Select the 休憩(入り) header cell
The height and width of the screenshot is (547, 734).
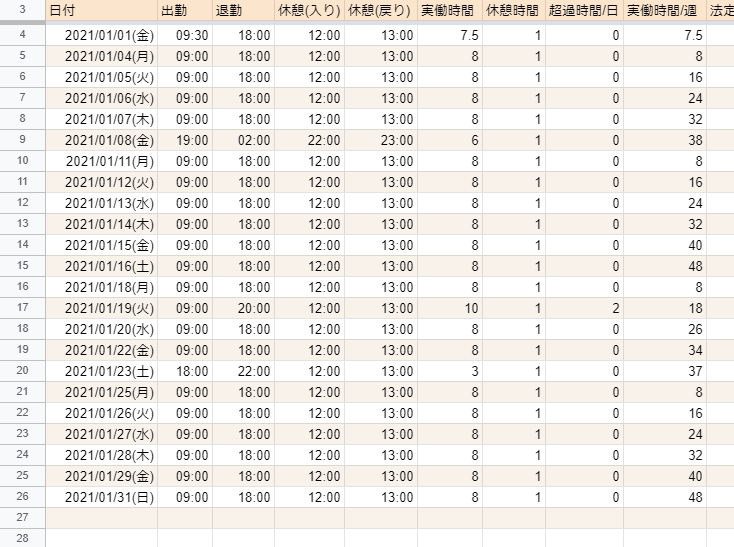[309, 10]
